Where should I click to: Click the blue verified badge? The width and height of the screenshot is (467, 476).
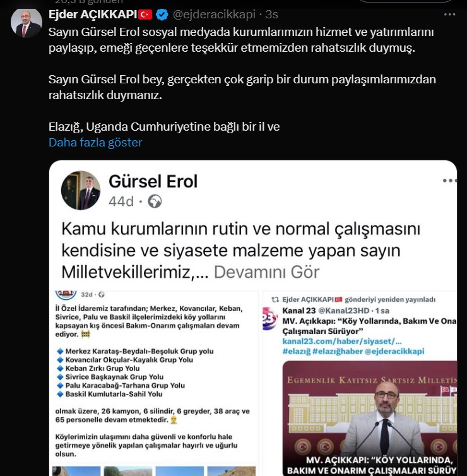click(x=162, y=15)
